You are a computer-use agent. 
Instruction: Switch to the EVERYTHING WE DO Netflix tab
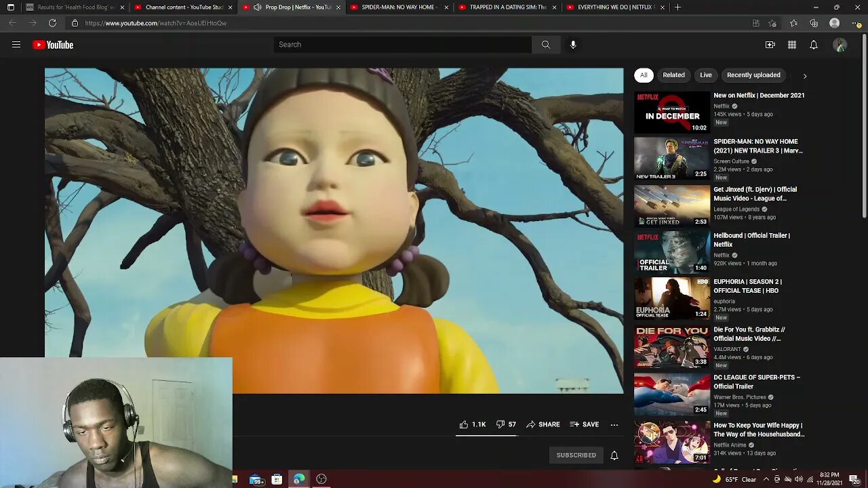point(615,7)
